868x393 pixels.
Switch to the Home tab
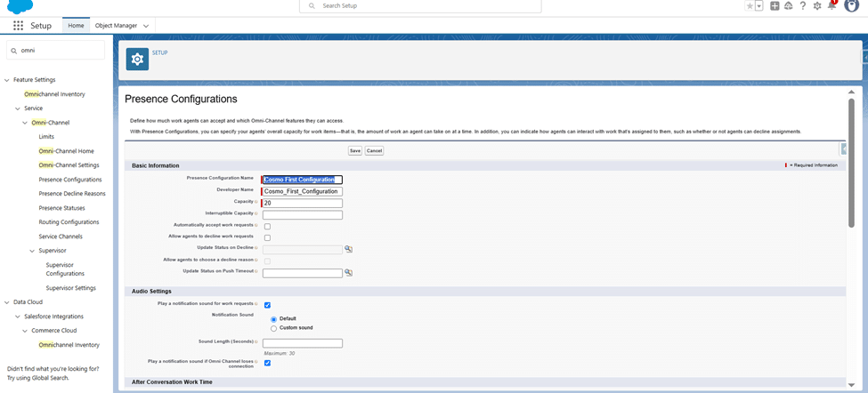click(x=76, y=26)
